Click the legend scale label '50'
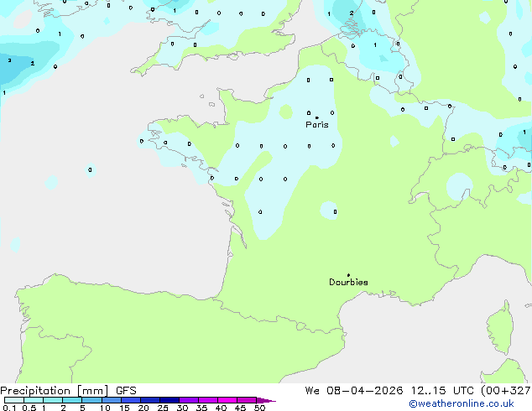 click(259, 408)
